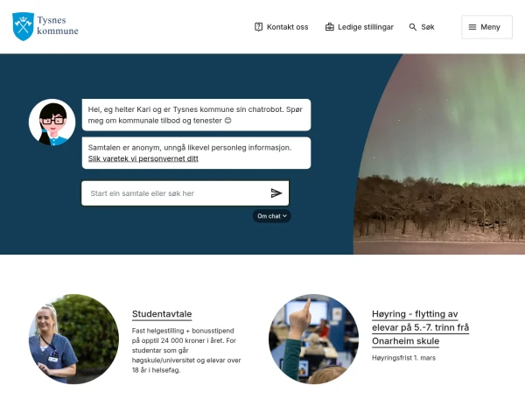Click the Kari chatbot avatar

[x=52, y=122]
